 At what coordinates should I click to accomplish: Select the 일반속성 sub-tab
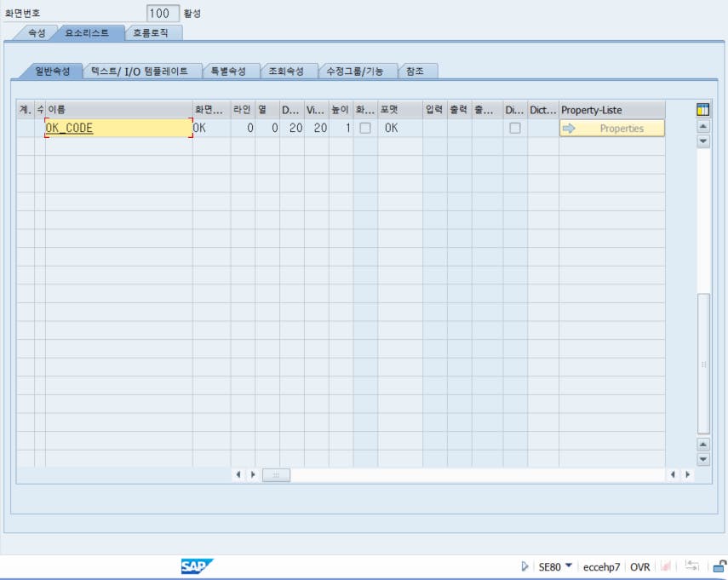click(53, 71)
